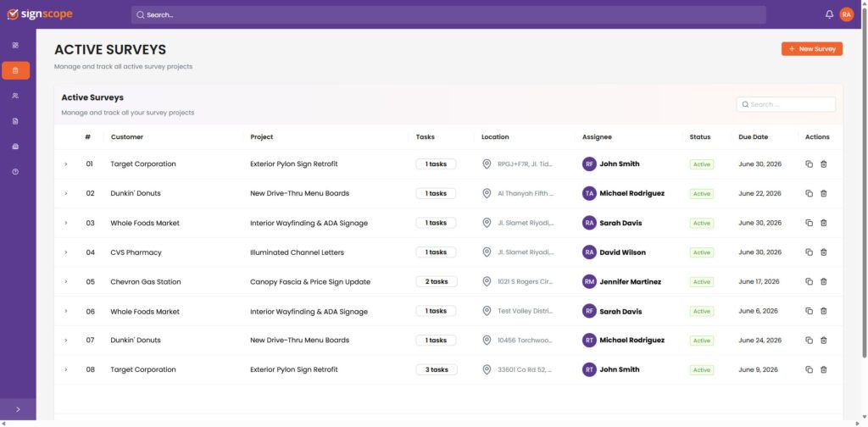Viewport: 868px width, 427px height.
Task: Delete survey 05 Chevron Gas Station
Action: tap(824, 281)
